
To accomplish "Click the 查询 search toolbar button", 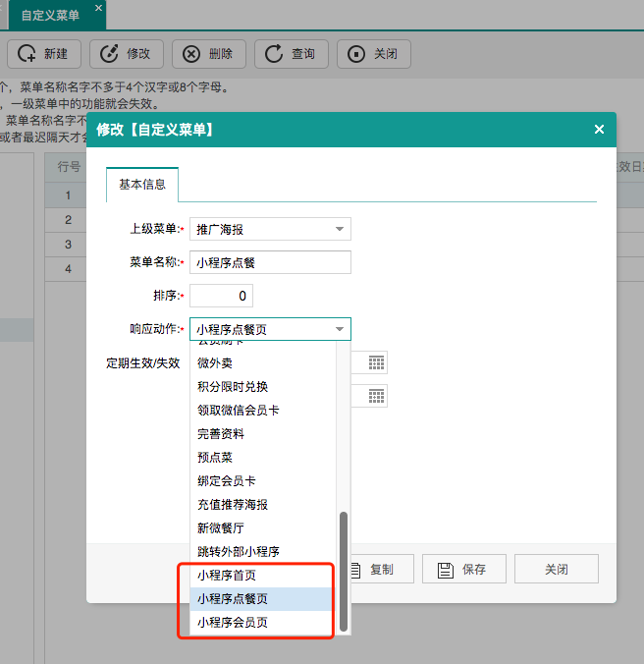I will tap(292, 54).
